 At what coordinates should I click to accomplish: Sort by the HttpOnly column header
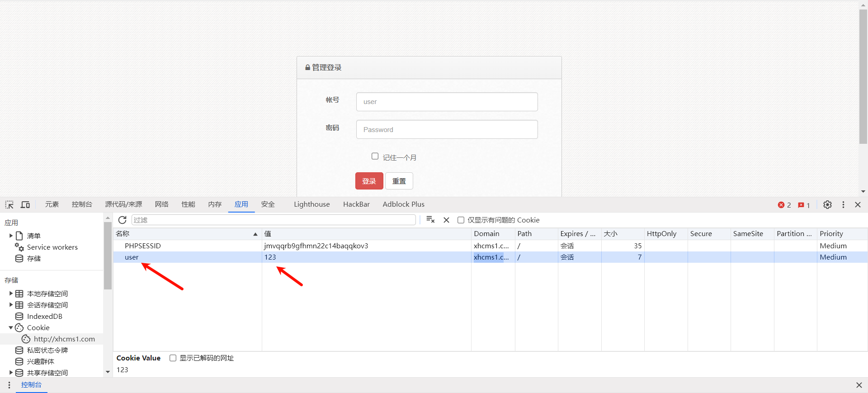[666, 234]
